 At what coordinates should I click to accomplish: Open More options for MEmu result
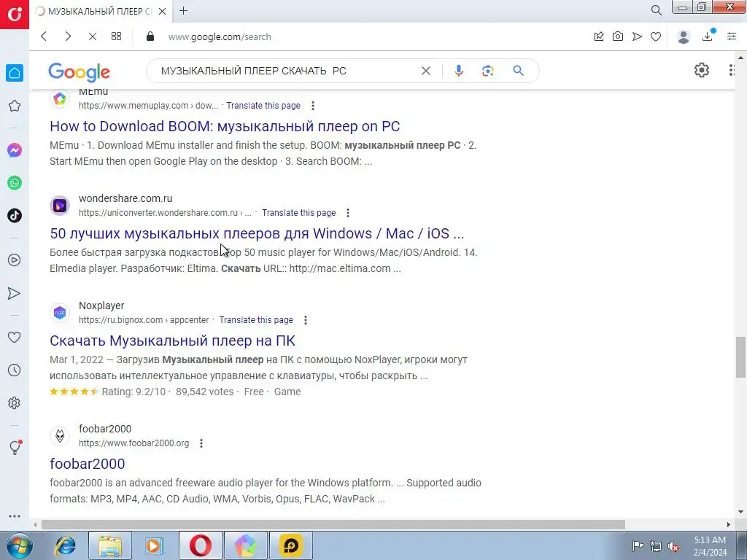tap(312, 106)
